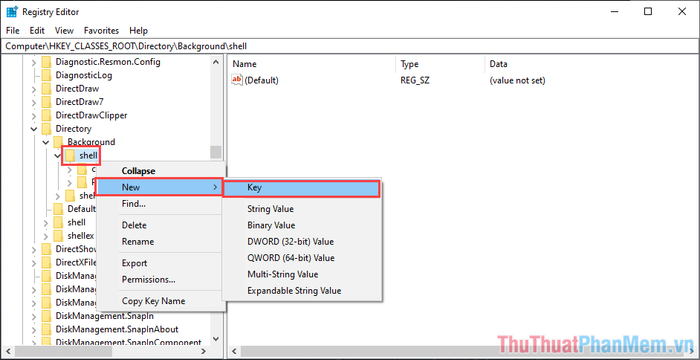Expand the DirectDraw7 key

(34, 102)
